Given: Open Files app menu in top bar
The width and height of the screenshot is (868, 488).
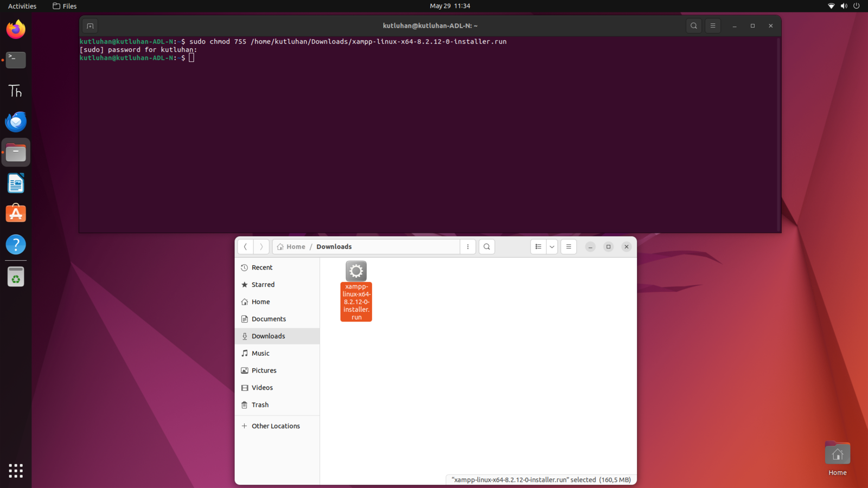Looking at the screenshot, I should click(65, 6).
